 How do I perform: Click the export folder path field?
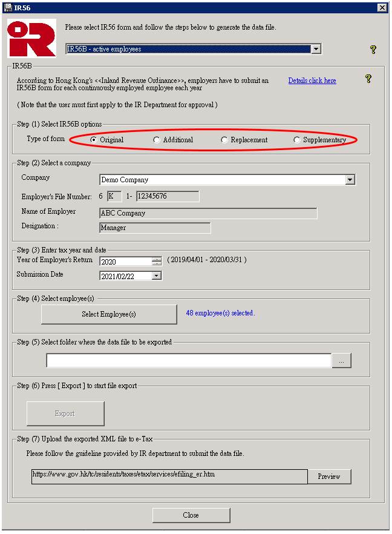click(189, 360)
